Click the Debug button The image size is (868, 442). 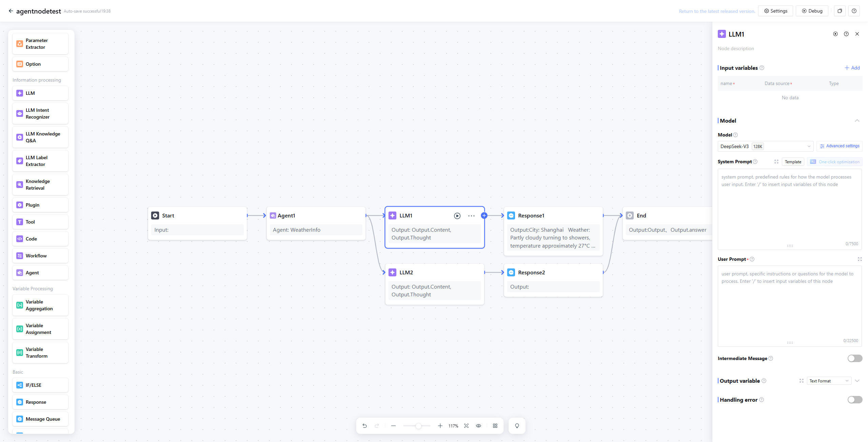coord(812,11)
